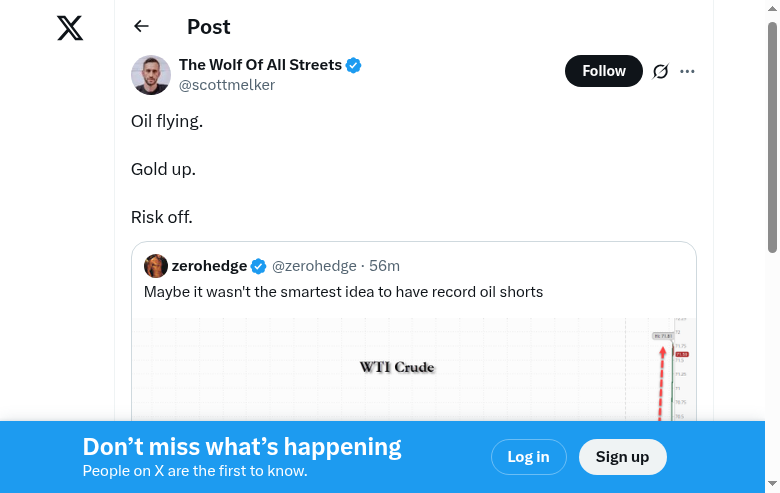Click the Grok explain icon beside Follow
Image resolution: width=780 pixels, height=493 pixels.
point(660,71)
